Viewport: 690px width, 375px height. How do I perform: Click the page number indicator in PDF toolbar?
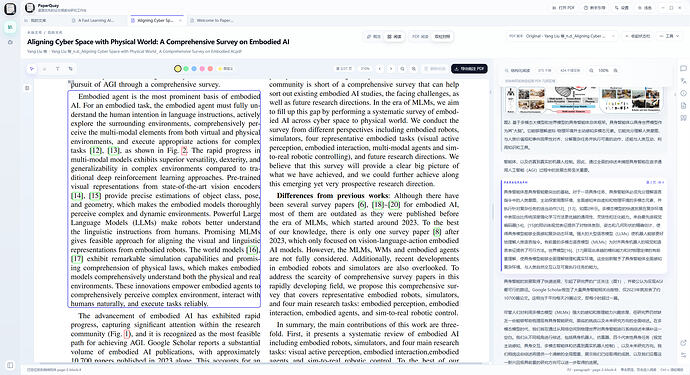click(x=344, y=69)
